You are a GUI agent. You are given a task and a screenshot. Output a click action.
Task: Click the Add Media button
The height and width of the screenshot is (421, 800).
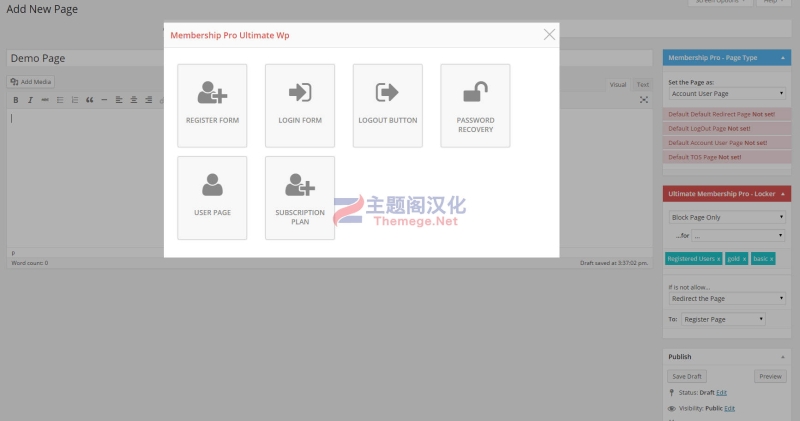tap(31, 82)
